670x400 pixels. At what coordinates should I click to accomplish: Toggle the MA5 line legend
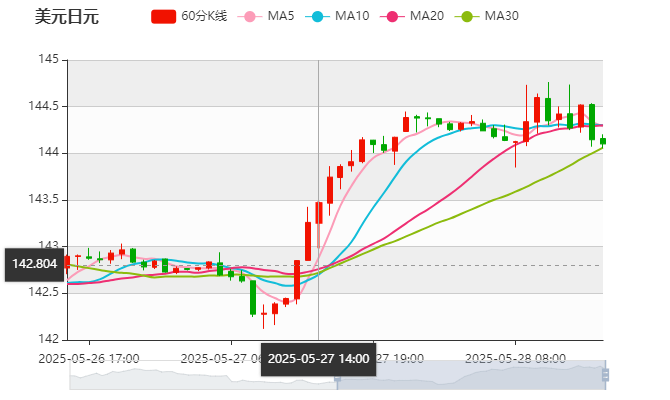click(x=266, y=16)
